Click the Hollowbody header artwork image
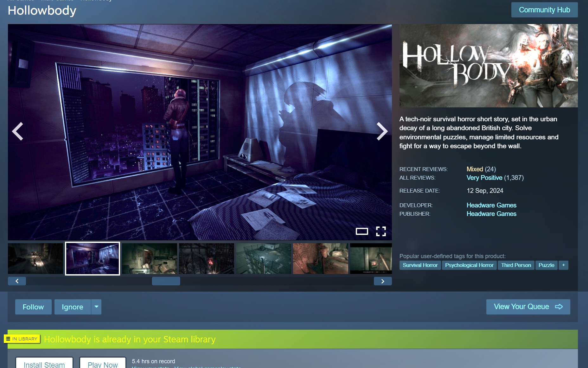The height and width of the screenshot is (368, 588). click(x=489, y=66)
